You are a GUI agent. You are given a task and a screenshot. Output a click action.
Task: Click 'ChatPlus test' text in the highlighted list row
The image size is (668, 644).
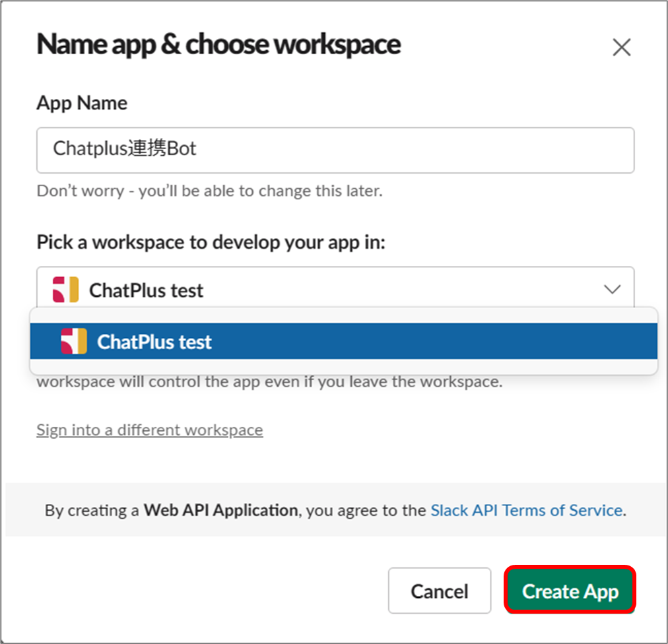pos(154,342)
